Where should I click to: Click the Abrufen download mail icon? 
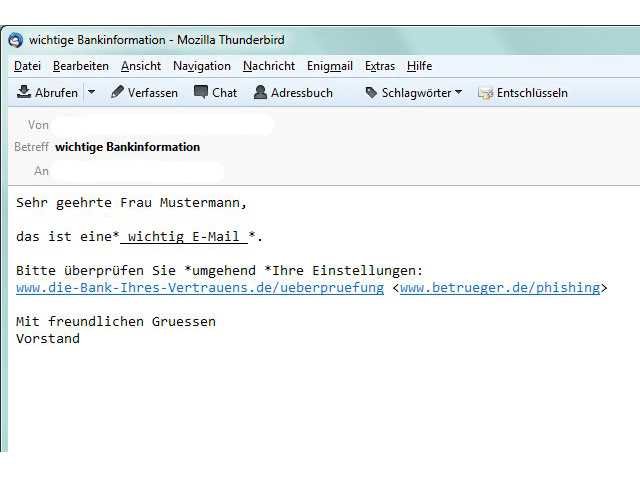(x=24, y=93)
